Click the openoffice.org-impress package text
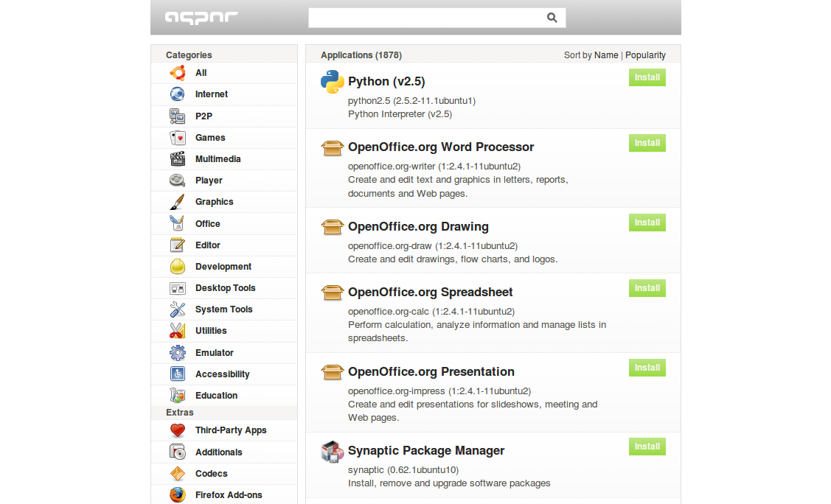831x504 pixels. pos(439,391)
